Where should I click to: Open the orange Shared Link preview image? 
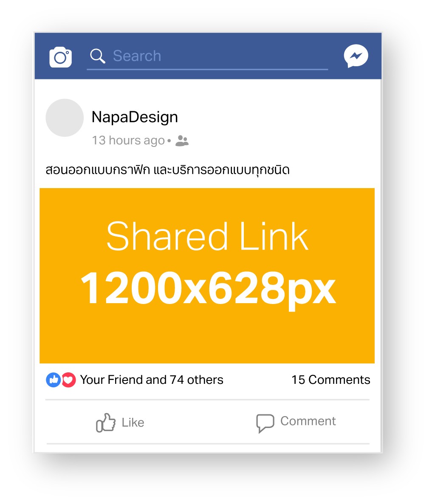pyautogui.click(x=207, y=276)
